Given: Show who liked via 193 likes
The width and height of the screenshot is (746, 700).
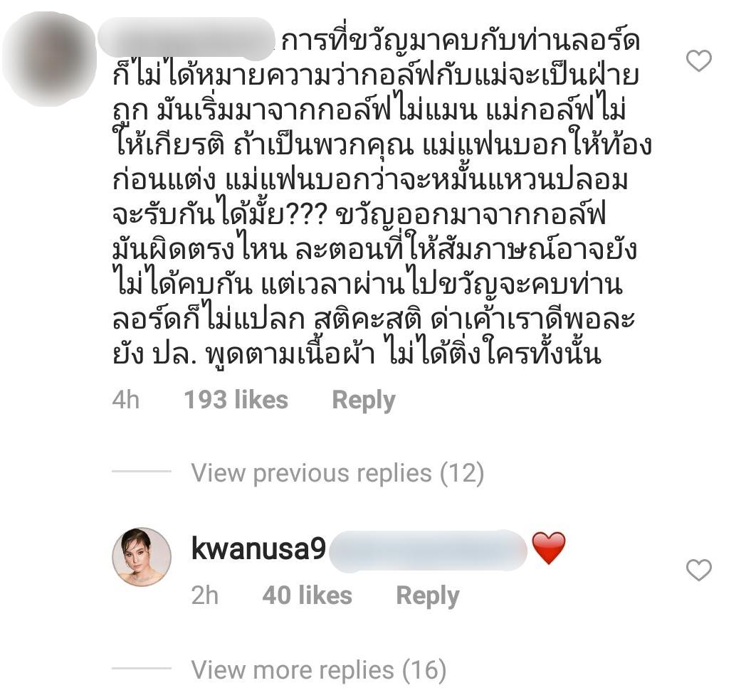Looking at the screenshot, I should (x=236, y=400).
